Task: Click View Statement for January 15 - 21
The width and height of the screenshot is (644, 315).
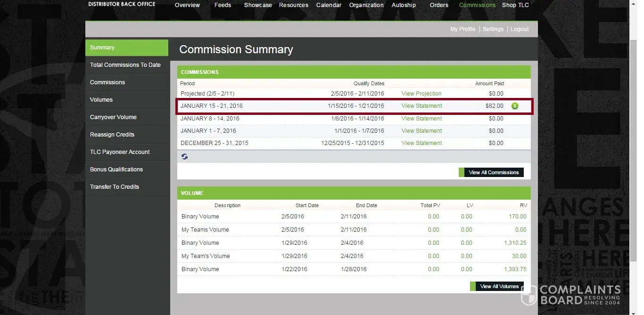Action: tap(421, 106)
